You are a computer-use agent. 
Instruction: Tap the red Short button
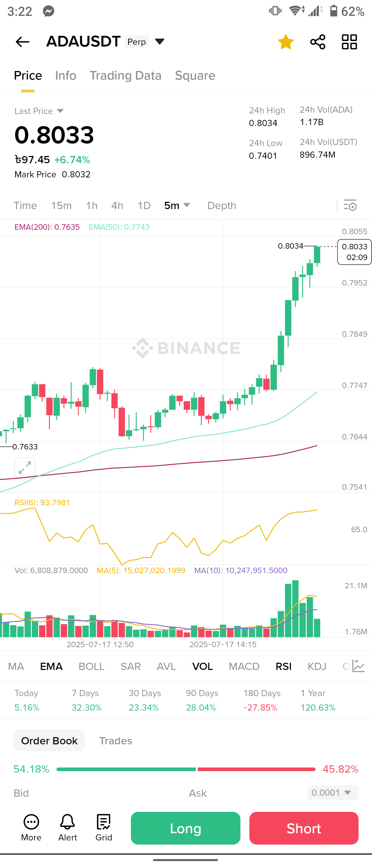pyautogui.click(x=304, y=828)
